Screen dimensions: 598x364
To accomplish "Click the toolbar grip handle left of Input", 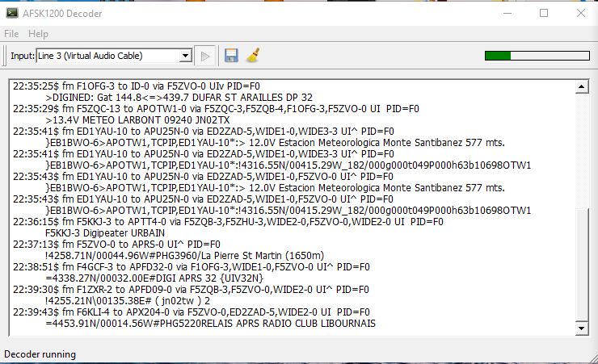I will click(4, 56).
